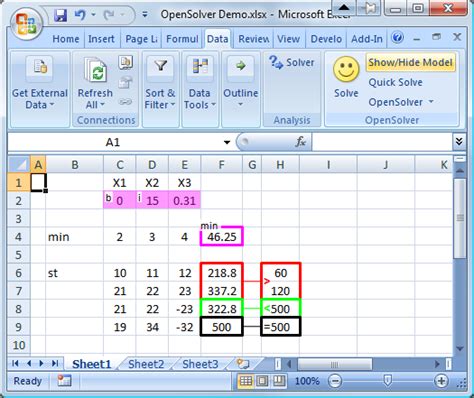Click the status bar macro record icon
This screenshot has height=398, width=474.
click(x=64, y=380)
